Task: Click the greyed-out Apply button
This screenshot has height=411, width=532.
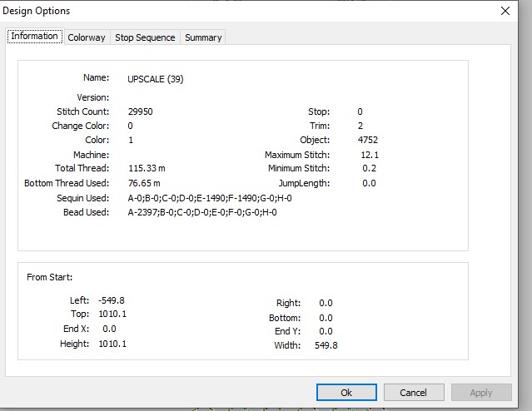Action: tap(480, 393)
